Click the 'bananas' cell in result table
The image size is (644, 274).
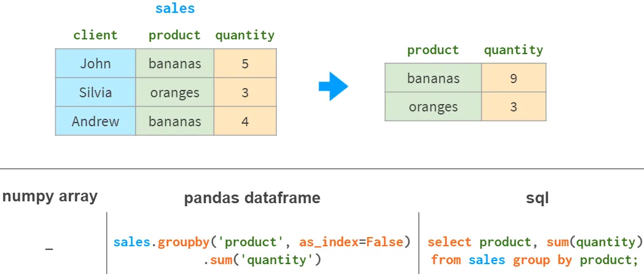[x=433, y=78]
